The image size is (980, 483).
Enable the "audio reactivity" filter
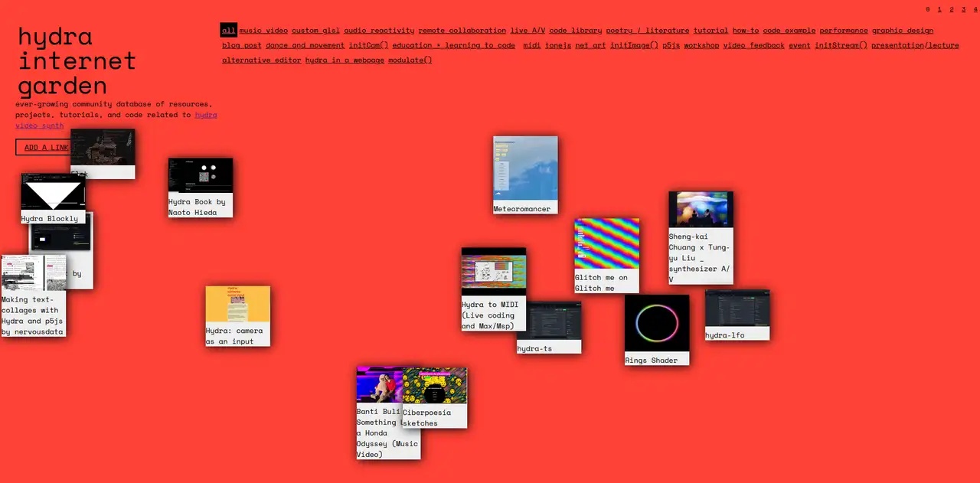[377, 30]
